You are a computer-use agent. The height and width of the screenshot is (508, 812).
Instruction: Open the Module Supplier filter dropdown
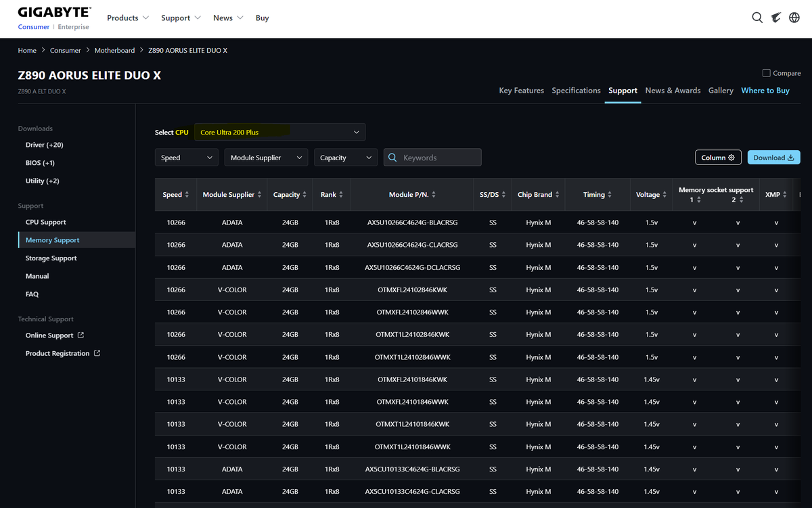tap(266, 158)
